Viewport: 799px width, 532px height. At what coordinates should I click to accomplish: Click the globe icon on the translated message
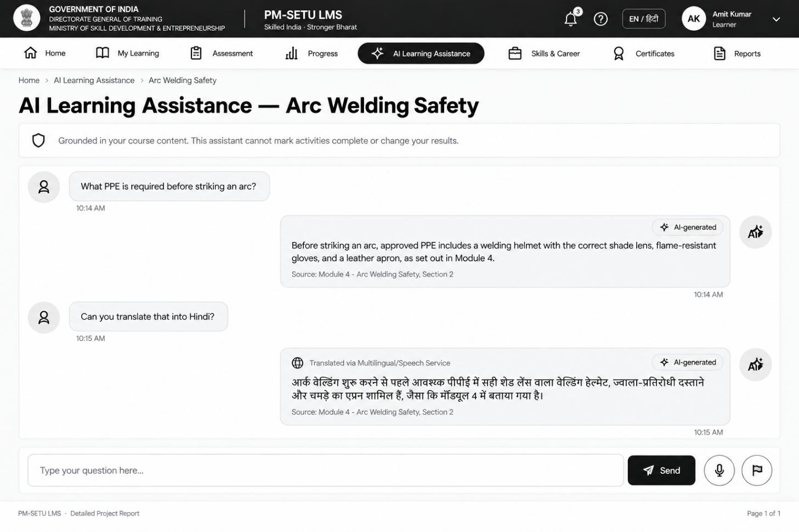tap(297, 363)
